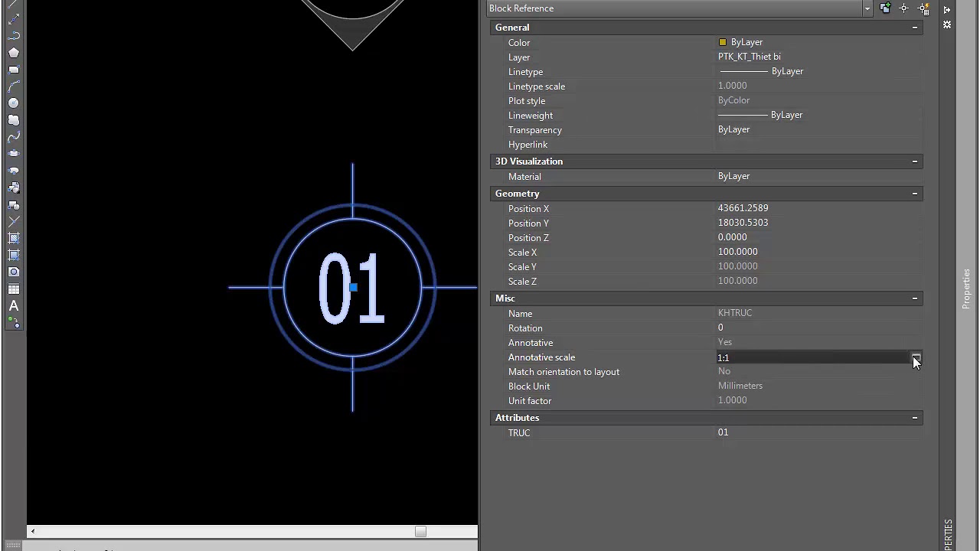Collapse the Geometry section
Image resolution: width=980 pixels, height=551 pixels.
pos(915,194)
